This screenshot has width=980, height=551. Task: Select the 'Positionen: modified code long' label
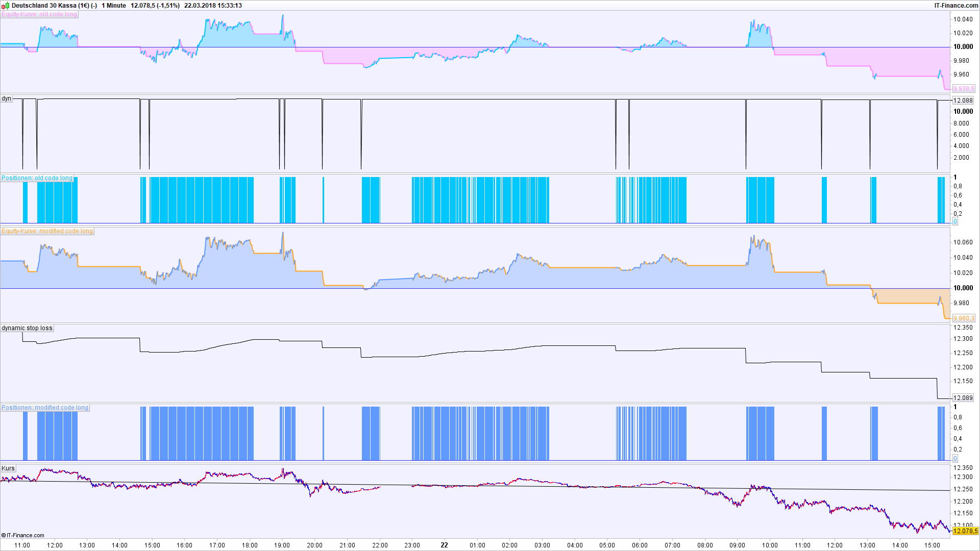45,408
